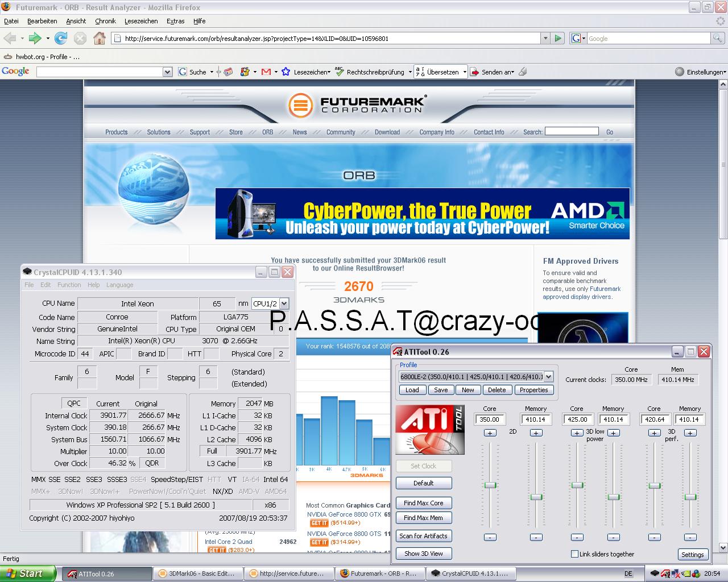
Task: Open back button history dropdown arrow
Action: [22, 38]
